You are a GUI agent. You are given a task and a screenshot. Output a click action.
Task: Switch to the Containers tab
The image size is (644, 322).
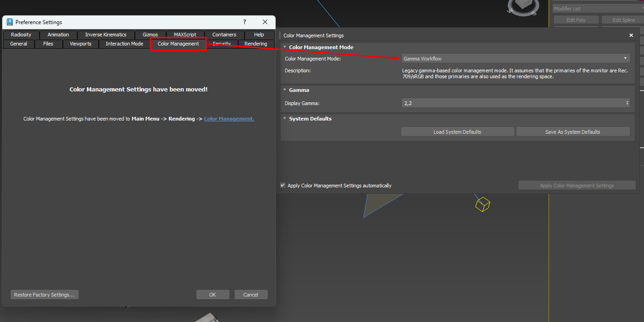(x=224, y=35)
